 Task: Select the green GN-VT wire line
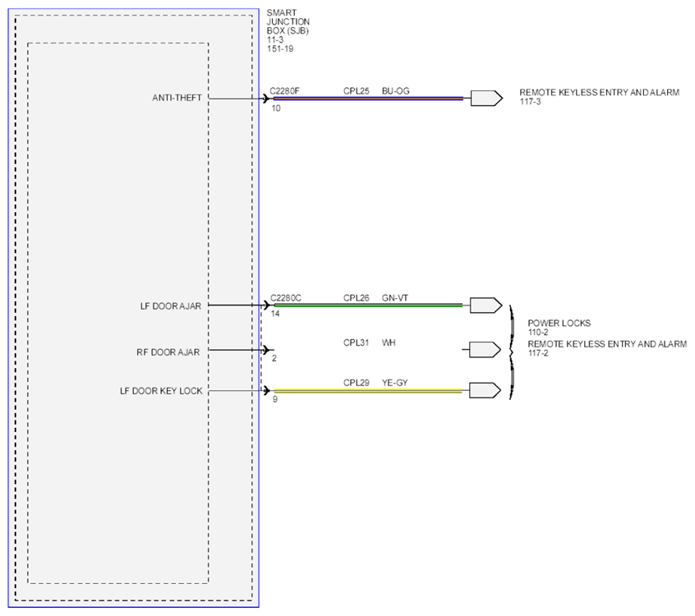tap(368, 305)
